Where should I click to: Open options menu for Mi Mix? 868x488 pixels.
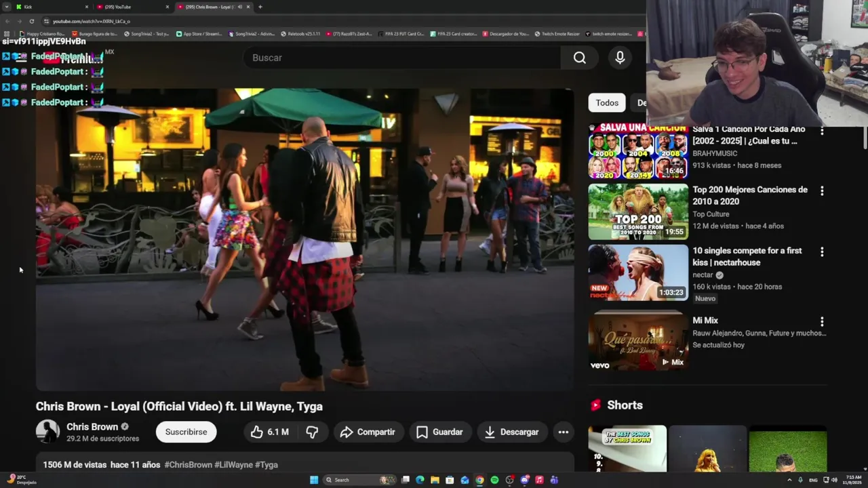click(822, 322)
